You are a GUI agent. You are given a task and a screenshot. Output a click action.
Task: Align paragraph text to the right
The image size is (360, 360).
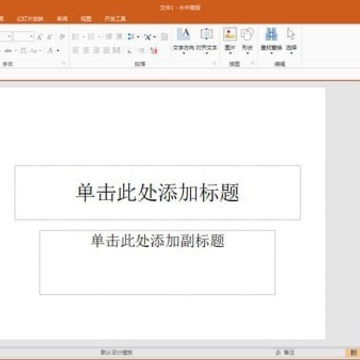pos(96,51)
